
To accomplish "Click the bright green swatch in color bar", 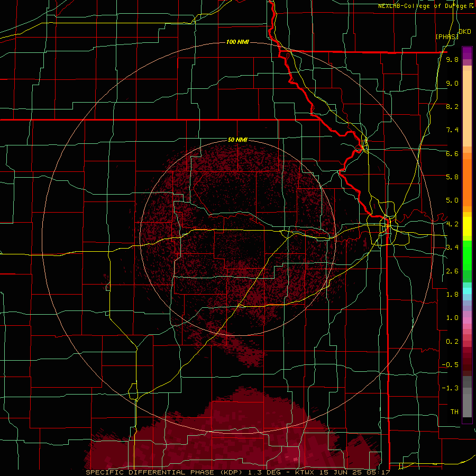I will (467, 255).
